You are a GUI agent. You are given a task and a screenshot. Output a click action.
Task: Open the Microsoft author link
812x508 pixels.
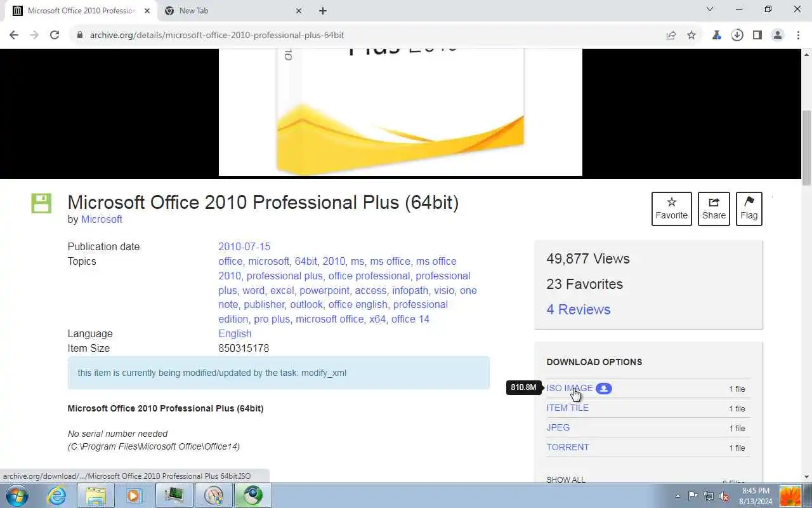click(101, 219)
